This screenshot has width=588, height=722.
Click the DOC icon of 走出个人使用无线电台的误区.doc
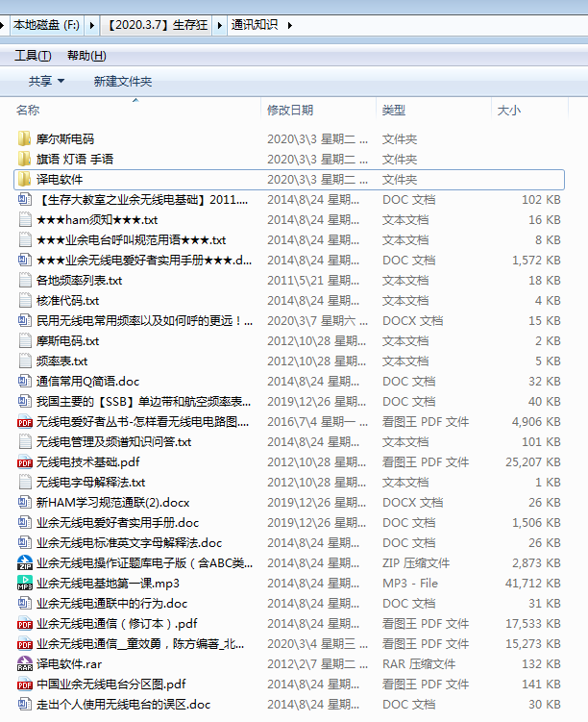pyautogui.click(x=24, y=704)
